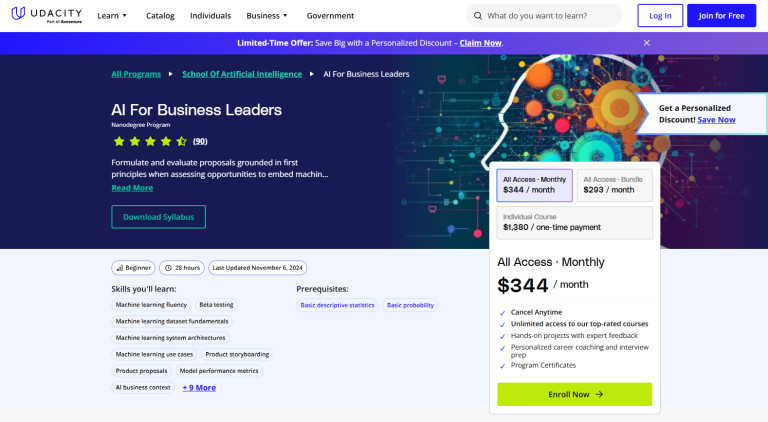
Task: Click Machine learning use cases tag
Action: [x=154, y=354]
